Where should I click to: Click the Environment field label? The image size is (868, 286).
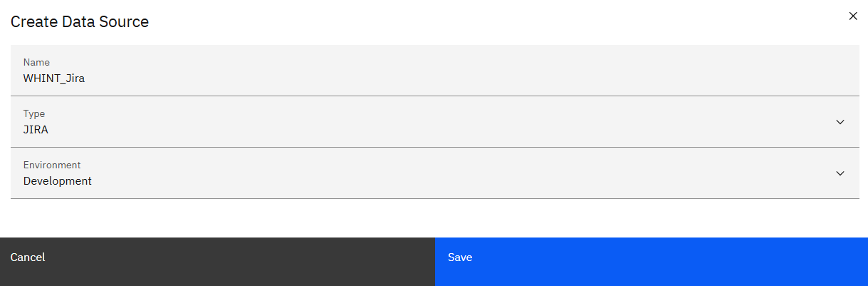[52, 165]
